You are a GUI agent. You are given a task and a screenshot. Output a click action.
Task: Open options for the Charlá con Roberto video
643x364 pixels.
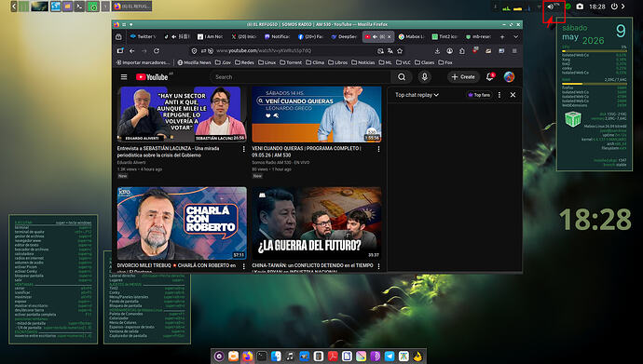click(243, 266)
